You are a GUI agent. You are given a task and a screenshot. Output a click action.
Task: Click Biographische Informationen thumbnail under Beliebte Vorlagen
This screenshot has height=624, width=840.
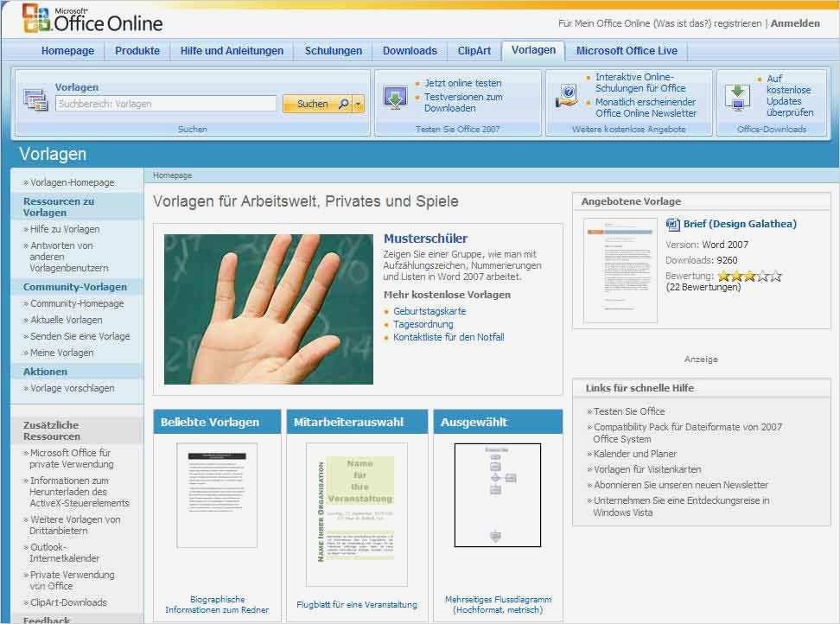217,495
